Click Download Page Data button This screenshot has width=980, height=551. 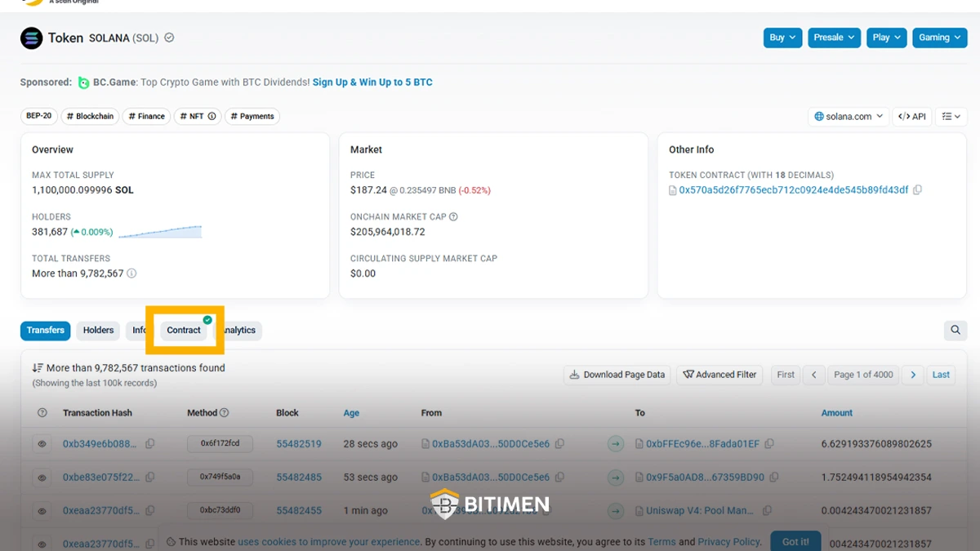(x=617, y=375)
